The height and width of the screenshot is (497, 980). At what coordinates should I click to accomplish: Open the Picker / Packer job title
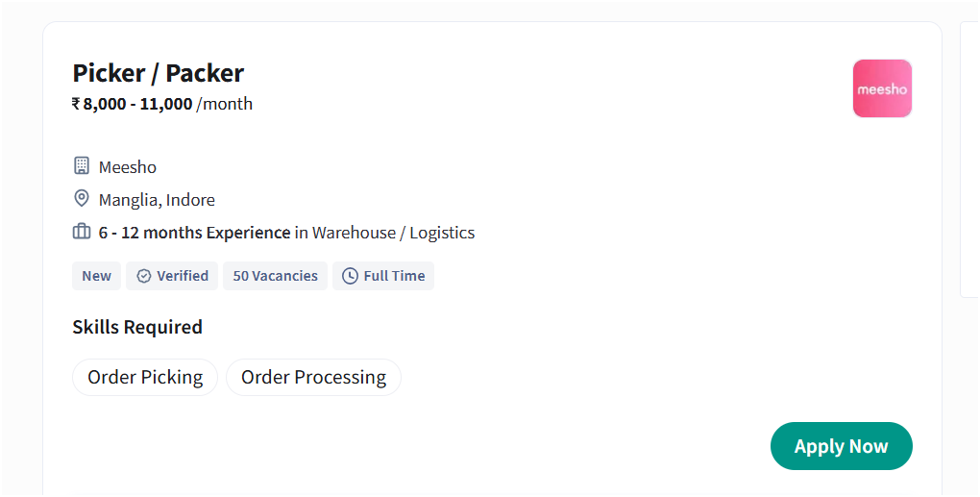point(159,73)
